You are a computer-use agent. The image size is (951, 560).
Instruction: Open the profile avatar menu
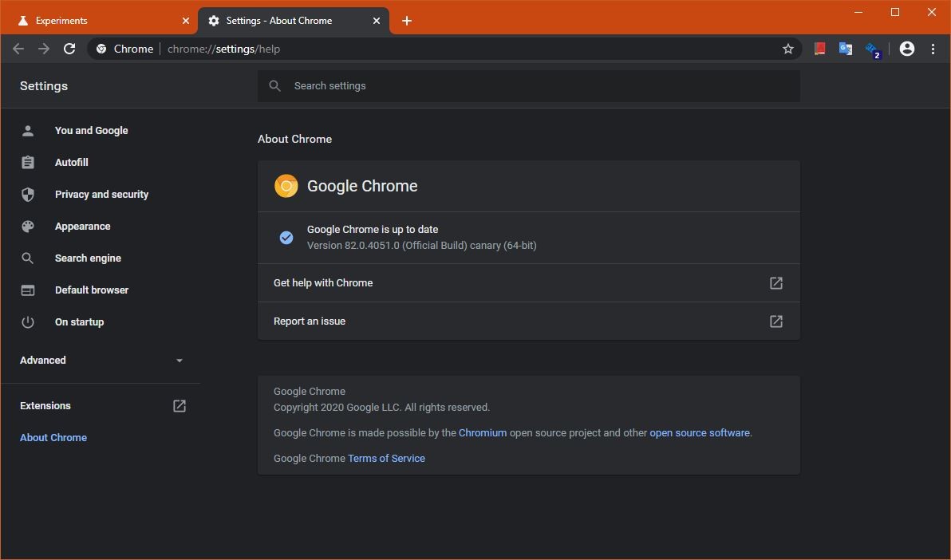907,49
